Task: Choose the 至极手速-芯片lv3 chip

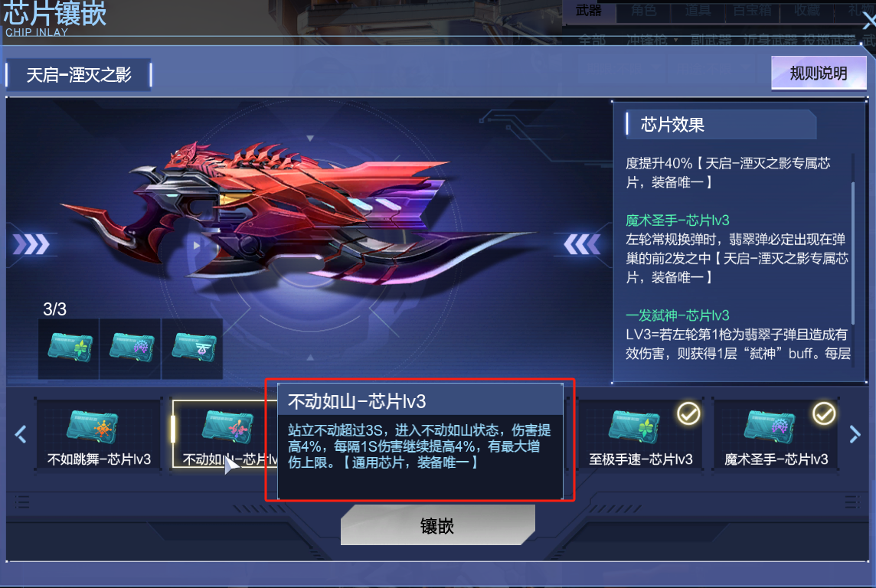Action: pos(640,434)
